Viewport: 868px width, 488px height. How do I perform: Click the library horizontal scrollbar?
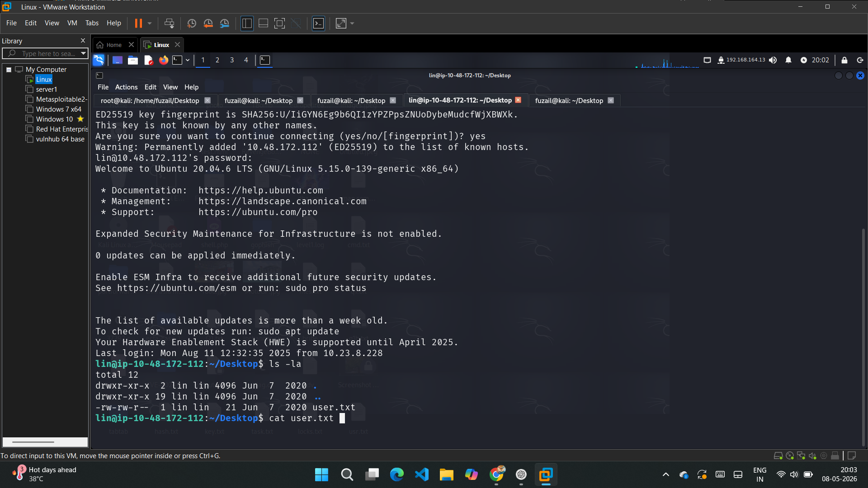point(33,442)
